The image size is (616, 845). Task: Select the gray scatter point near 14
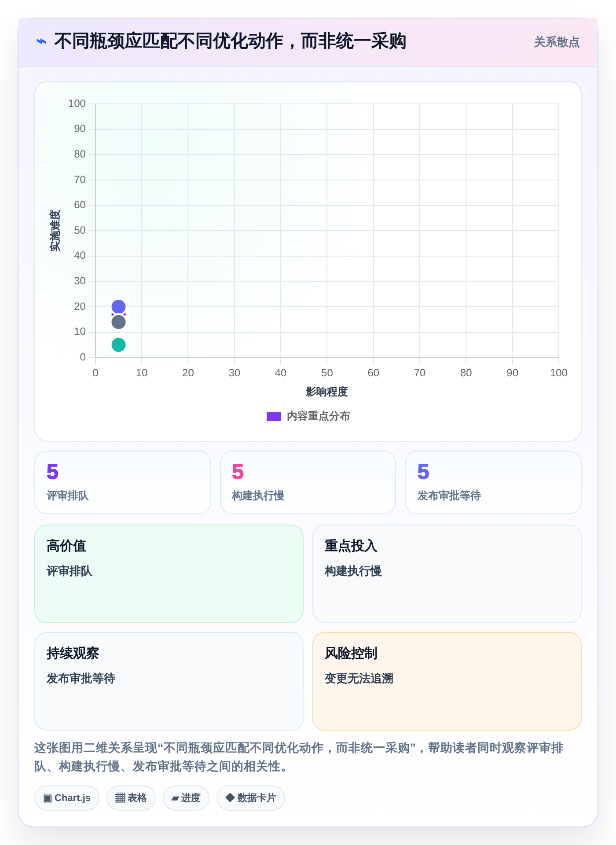[118, 322]
